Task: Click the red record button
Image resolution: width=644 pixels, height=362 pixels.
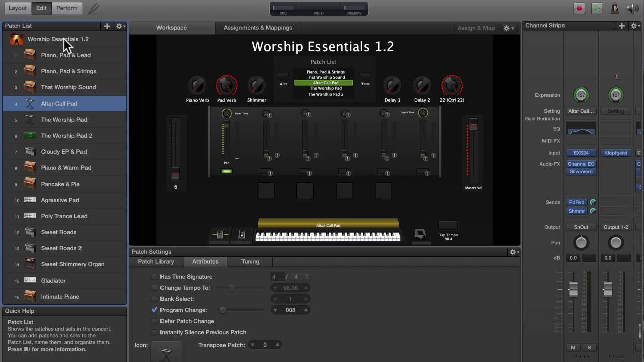Action: 579,8
